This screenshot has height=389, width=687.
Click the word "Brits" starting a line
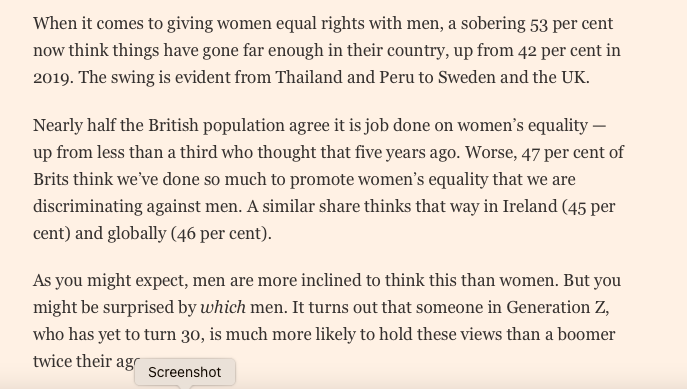pyautogui.click(x=51, y=179)
